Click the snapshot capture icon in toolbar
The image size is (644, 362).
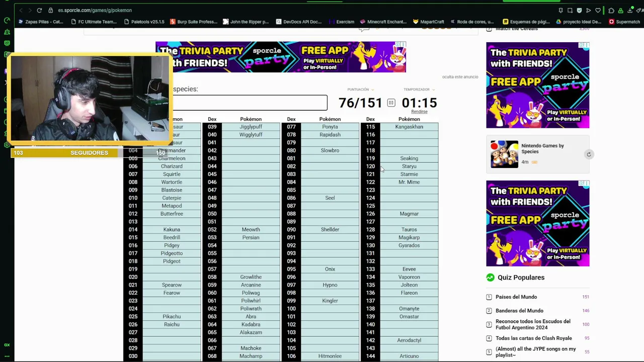click(x=570, y=10)
